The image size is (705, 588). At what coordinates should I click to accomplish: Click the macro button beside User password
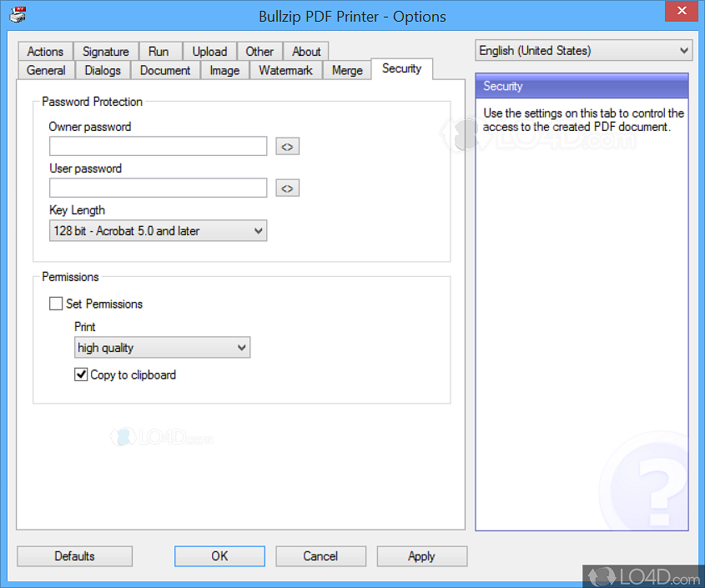coord(287,188)
